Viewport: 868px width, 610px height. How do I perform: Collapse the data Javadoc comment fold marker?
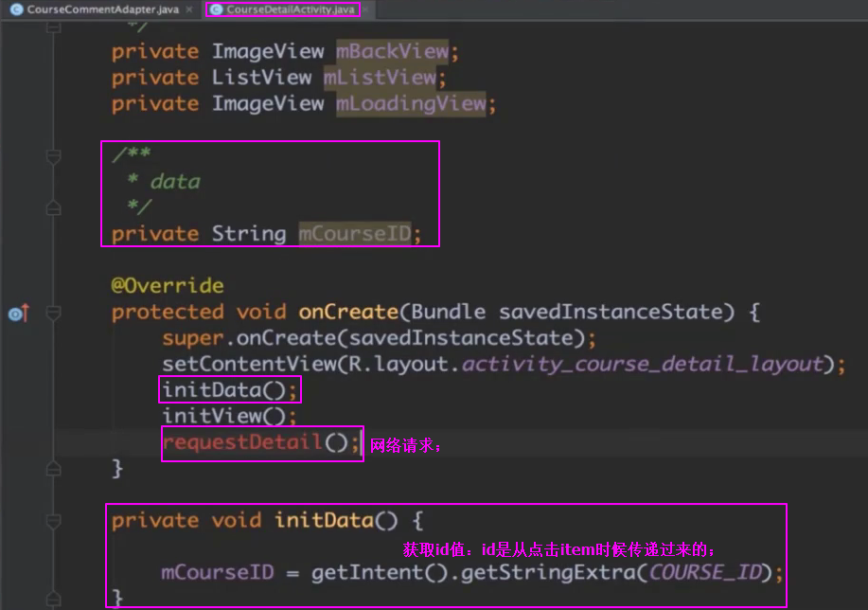[54, 156]
